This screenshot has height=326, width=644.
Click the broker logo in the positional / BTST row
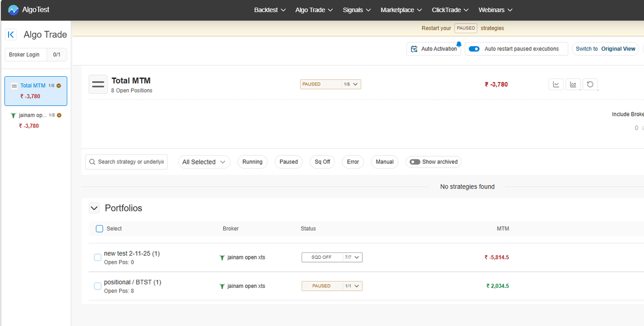(x=222, y=286)
